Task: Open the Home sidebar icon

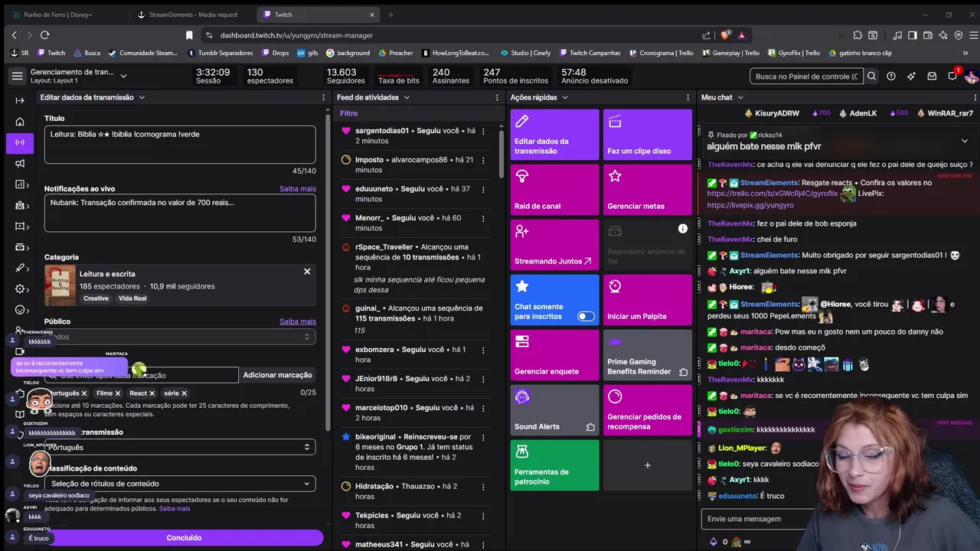Action: coord(20,122)
